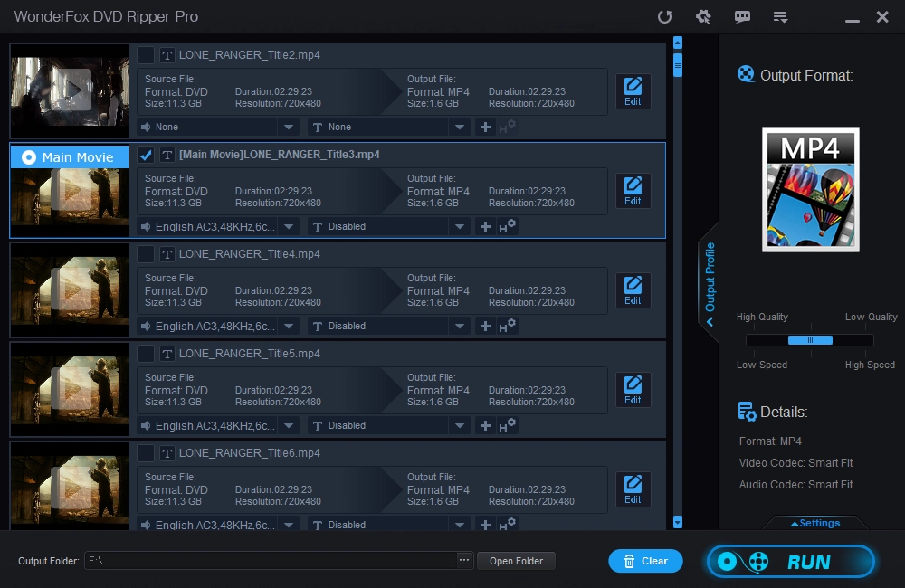Browse output folder with the three-dots icon

click(x=464, y=561)
